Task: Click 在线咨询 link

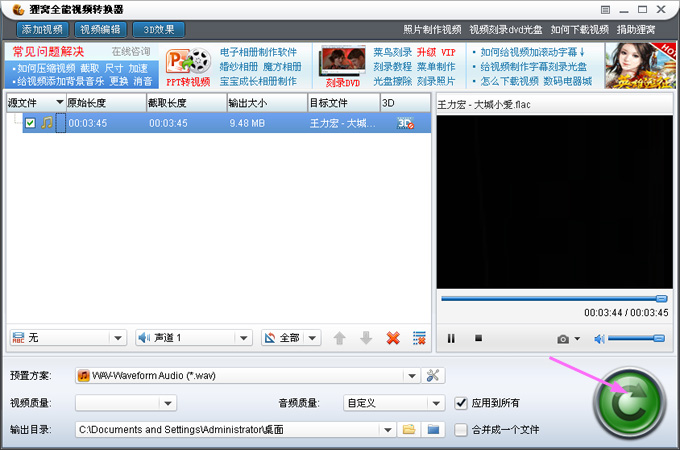Action: point(131,52)
